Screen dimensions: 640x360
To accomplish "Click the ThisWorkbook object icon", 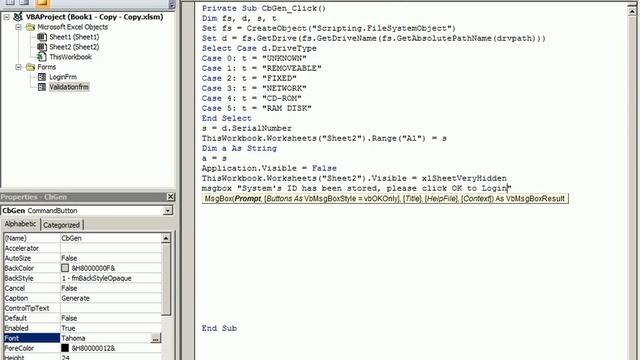I will click(x=42, y=57).
